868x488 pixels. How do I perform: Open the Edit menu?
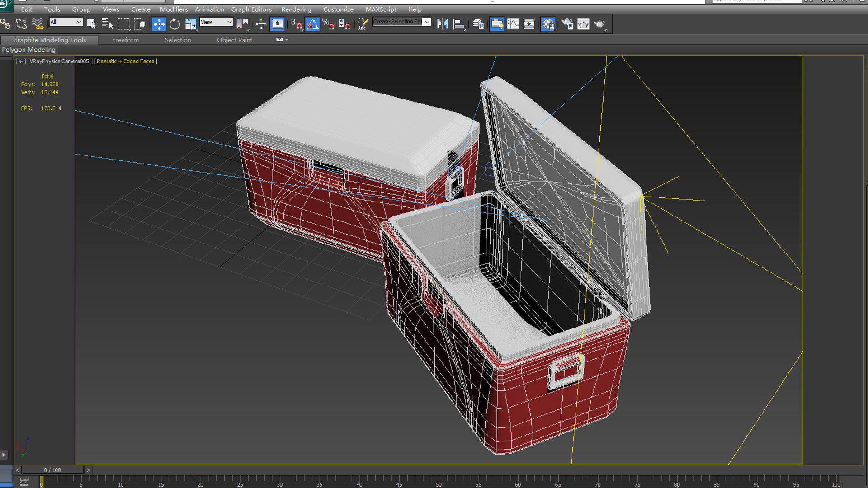[27, 9]
